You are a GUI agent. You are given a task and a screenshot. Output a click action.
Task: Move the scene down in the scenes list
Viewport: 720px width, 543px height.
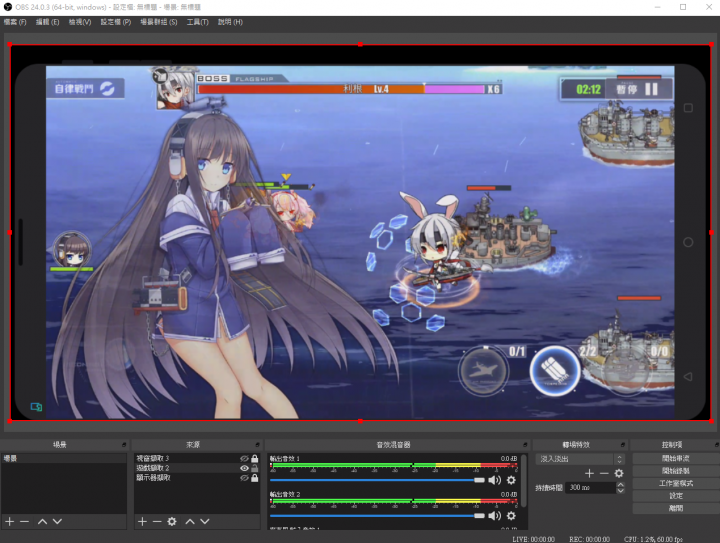[x=57, y=521]
